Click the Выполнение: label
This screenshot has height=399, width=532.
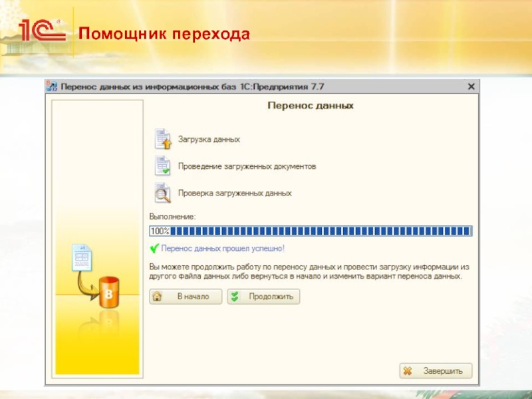(x=172, y=217)
